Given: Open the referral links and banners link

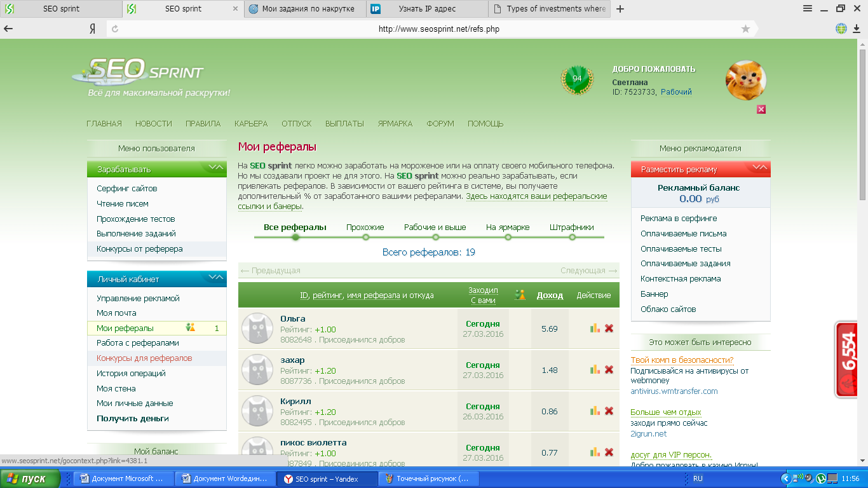Looking at the screenshot, I should 423,201.
